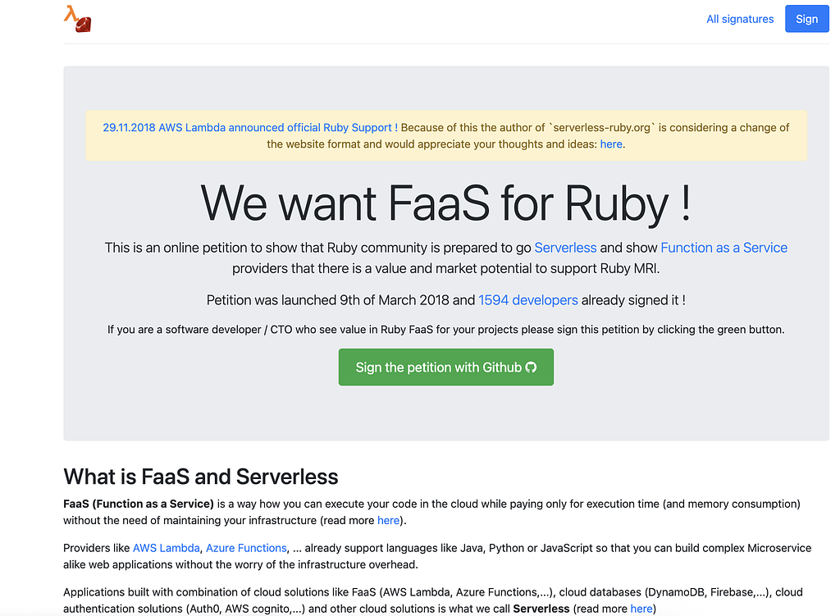Click the 'here' link in the yellow notice
Viewport: 840px width, 616px height.
point(611,144)
